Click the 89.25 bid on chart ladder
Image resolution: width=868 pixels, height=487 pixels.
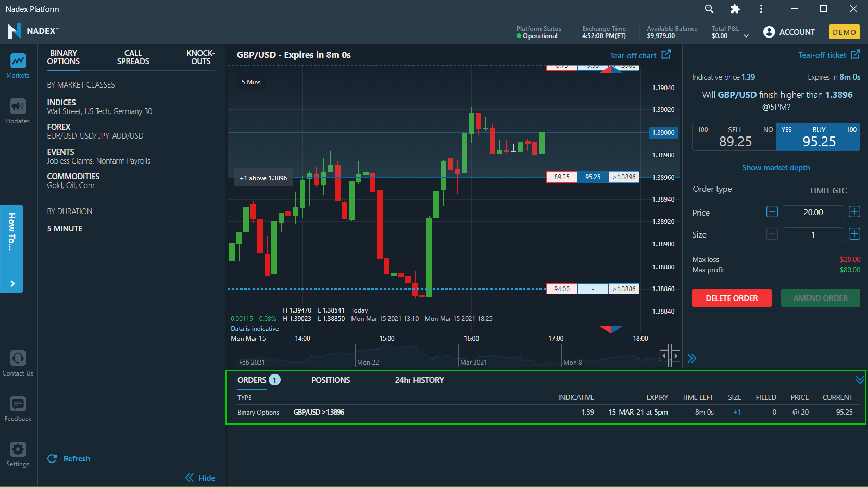tap(562, 177)
